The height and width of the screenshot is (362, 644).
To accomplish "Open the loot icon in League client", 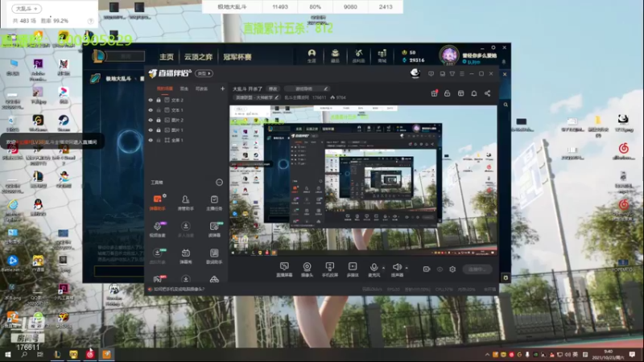I will [x=358, y=56].
